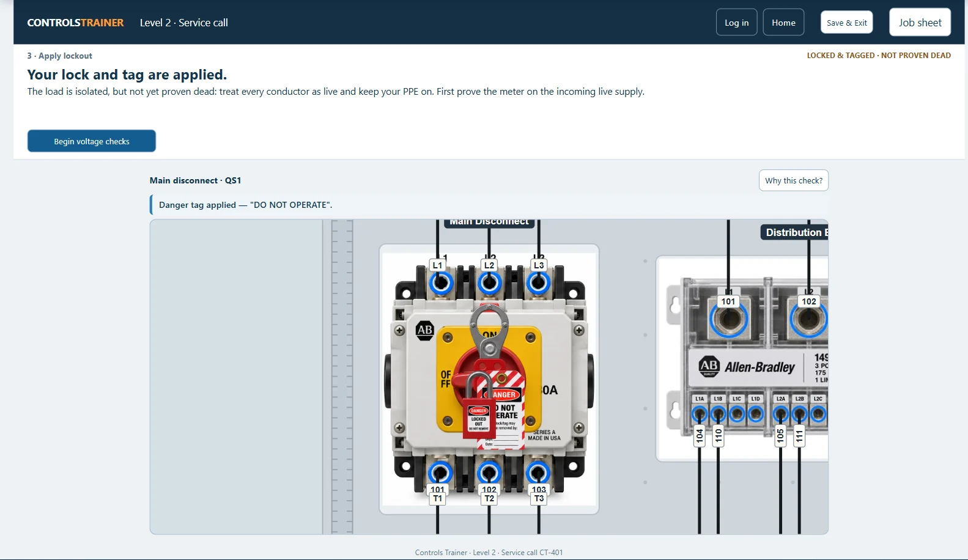This screenshot has height=560, width=968.
Task: Inspect the red lockout padlock
Action: pyautogui.click(x=479, y=407)
